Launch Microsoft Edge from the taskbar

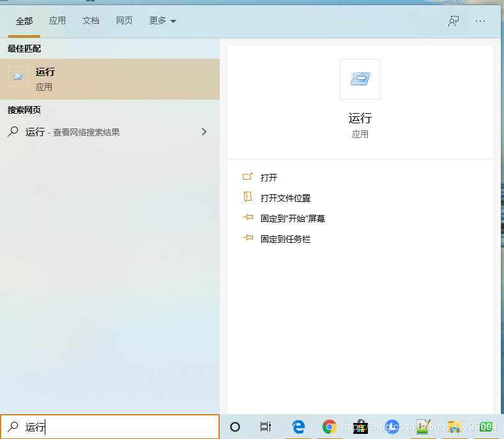(x=298, y=427)
